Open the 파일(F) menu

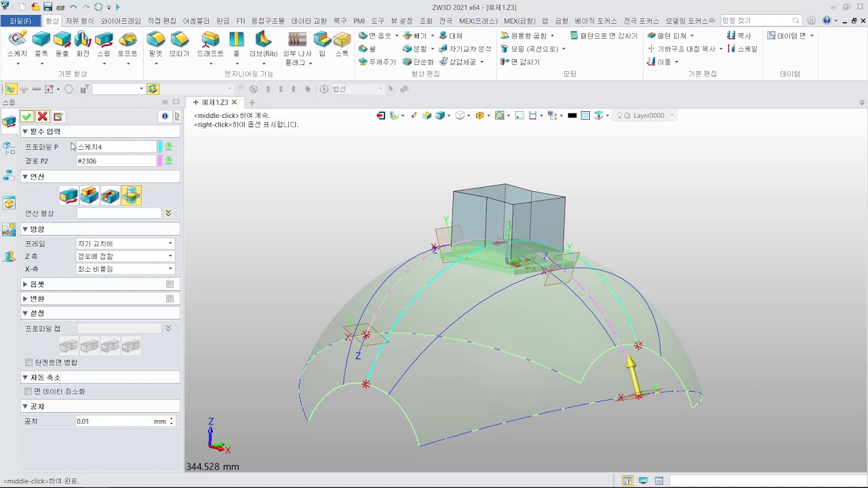point(20,21)
